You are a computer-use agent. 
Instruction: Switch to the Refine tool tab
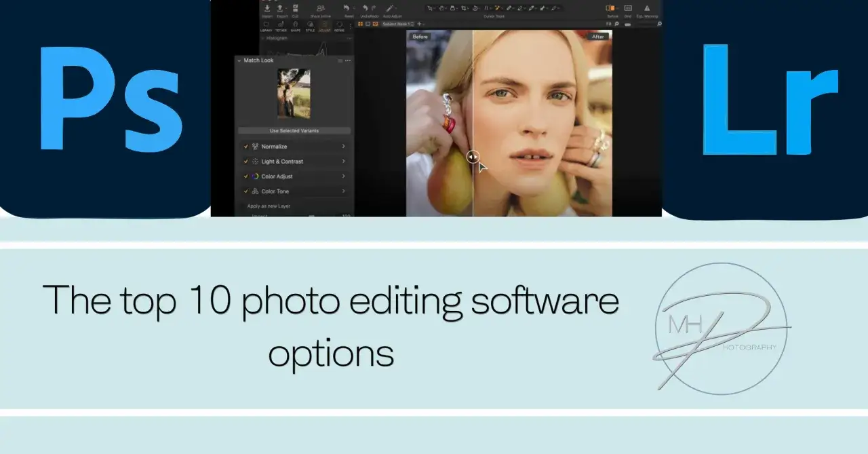click(339, 26)
